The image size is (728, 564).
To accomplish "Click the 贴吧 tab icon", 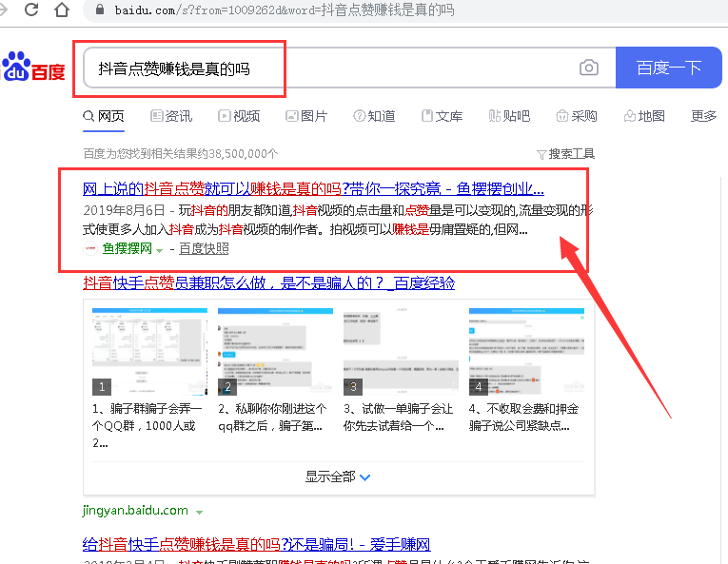I will pos(495,116).
